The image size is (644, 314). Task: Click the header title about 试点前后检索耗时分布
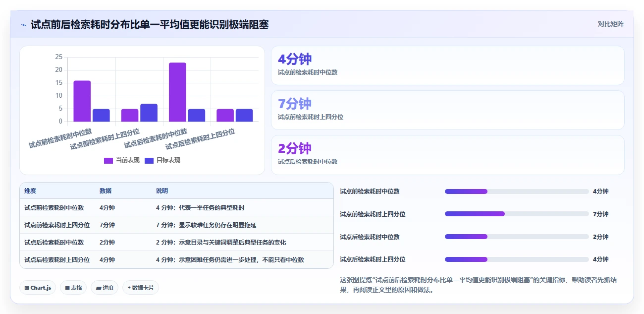[150, 24]
